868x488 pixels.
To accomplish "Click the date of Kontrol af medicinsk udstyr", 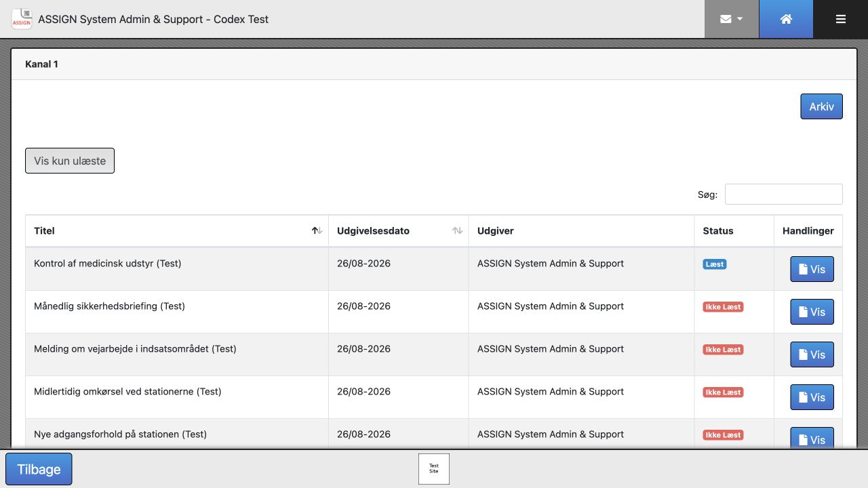I will point(363,264).
